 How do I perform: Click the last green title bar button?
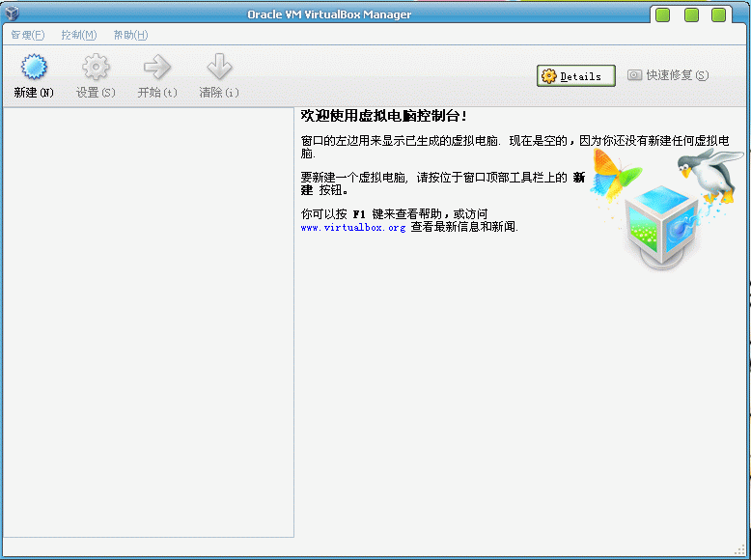click(718, 14)
